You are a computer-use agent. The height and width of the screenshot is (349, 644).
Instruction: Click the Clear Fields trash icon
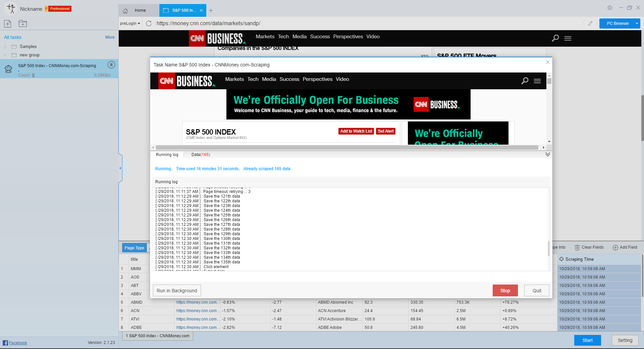click(x=577, y=247)
